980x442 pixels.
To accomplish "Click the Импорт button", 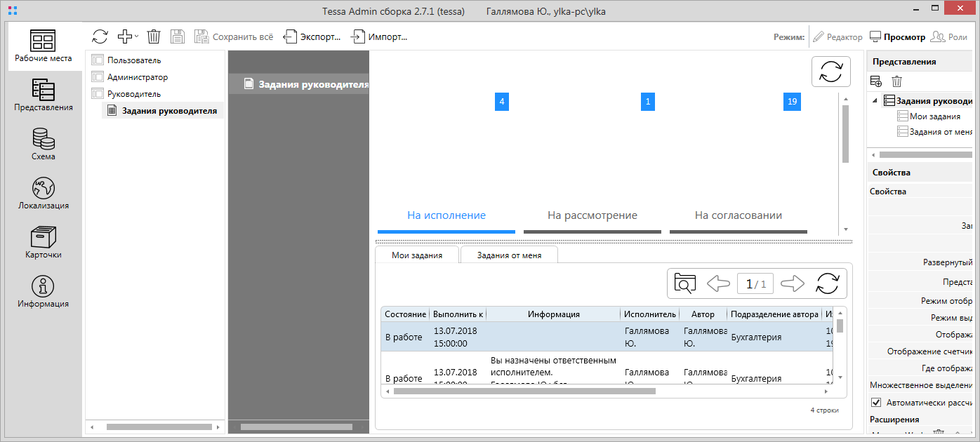I will tap(379, 36).
